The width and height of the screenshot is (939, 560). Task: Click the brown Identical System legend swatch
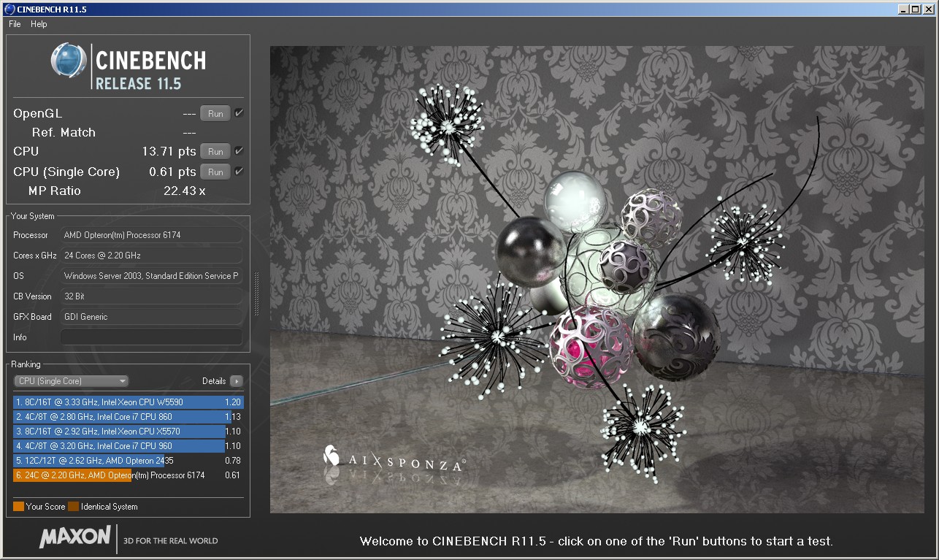[x=73, y=507]
